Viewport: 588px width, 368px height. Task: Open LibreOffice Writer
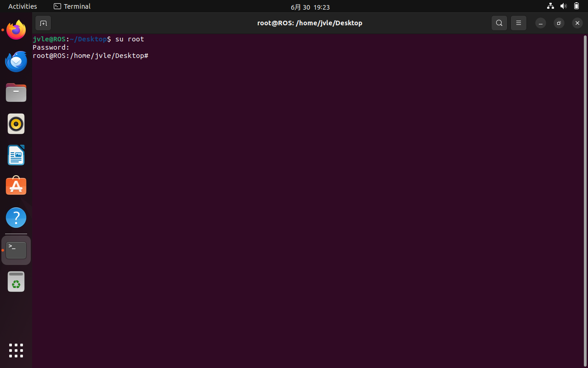coord(16,155)
